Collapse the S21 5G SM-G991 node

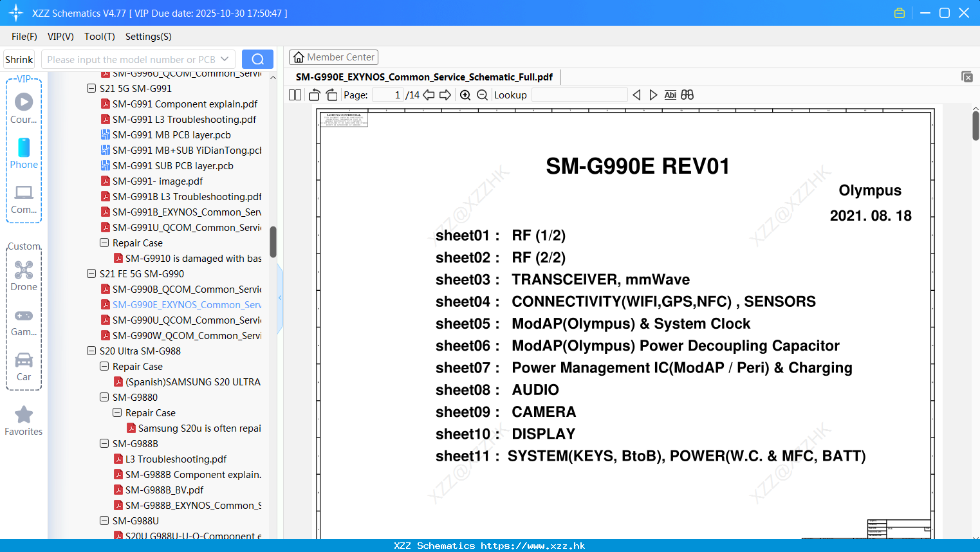pos(91,88)
